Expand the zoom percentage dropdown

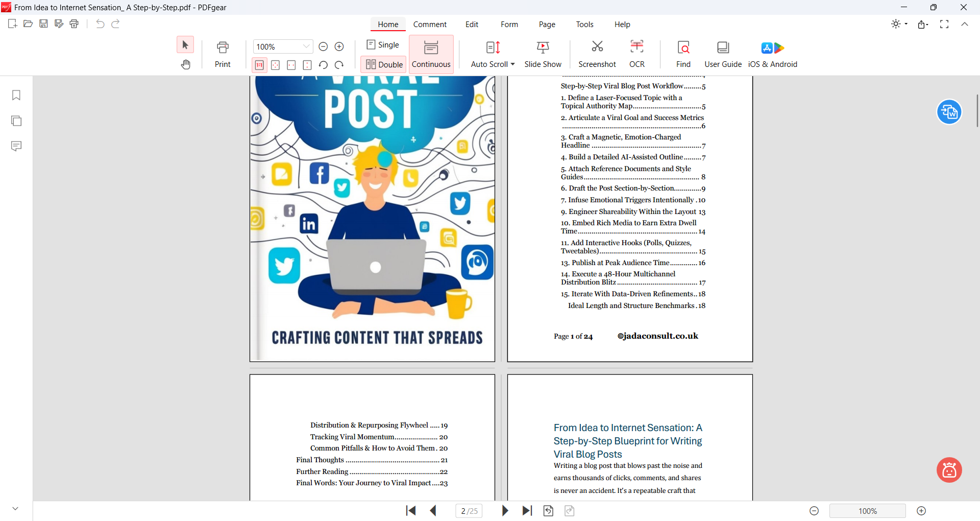tap(306, 46)
